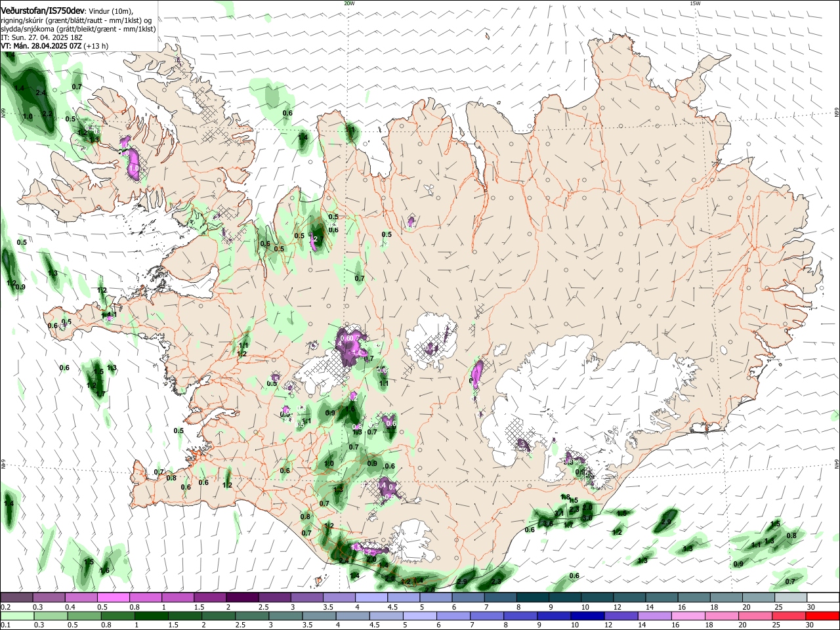Select darkest purple swatch labeled 2 in top legend
This screenshot has width=840, height=630.
[242, 598]
